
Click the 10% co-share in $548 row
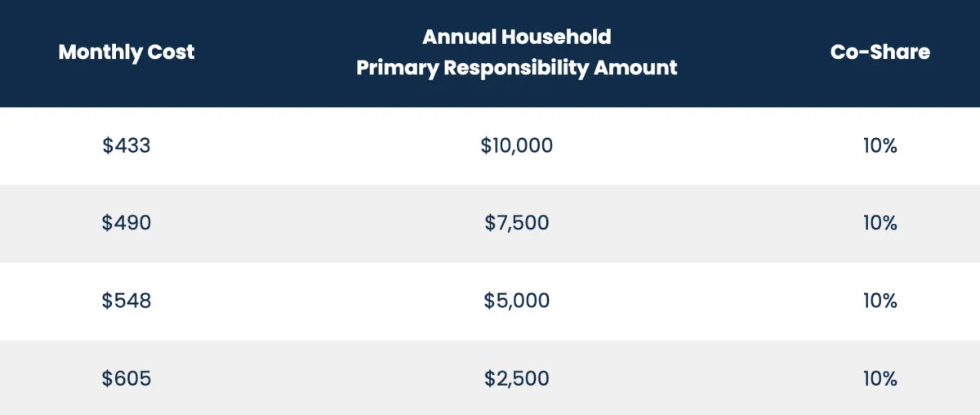point(880,301)
